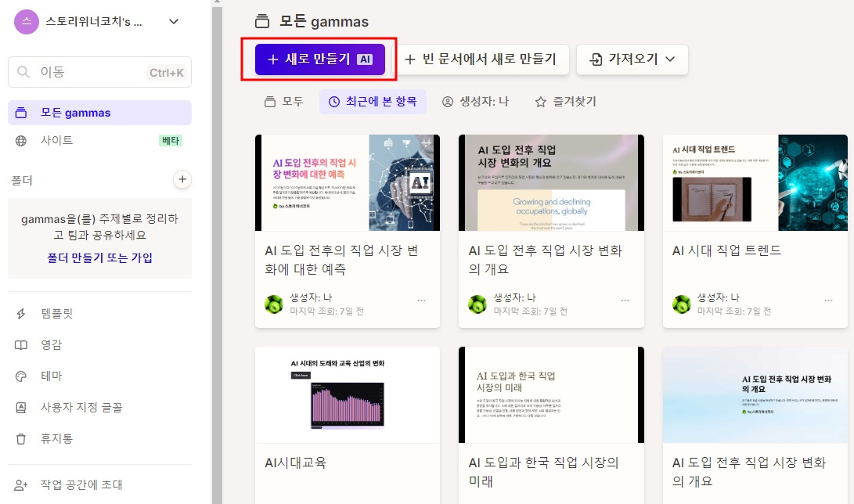Switch filter to 생성자: 나
Screen dimensions: 854x504
pyautogui.click(x=476, y=102)
